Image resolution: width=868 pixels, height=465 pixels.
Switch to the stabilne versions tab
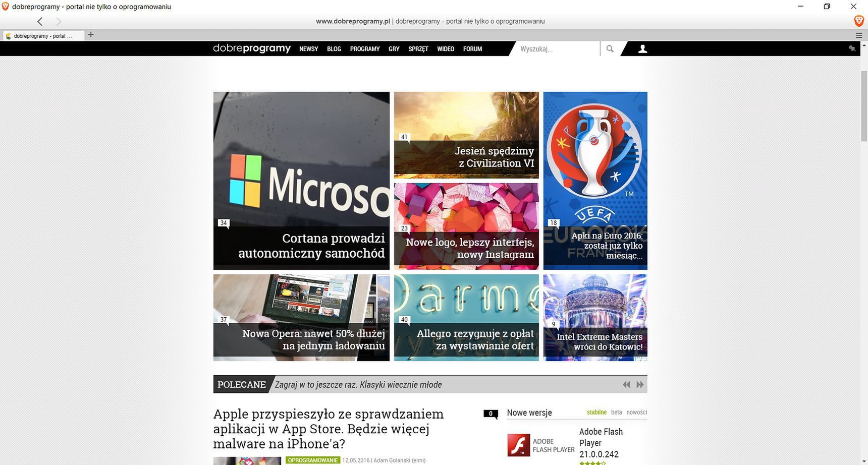tap(596, 412)
